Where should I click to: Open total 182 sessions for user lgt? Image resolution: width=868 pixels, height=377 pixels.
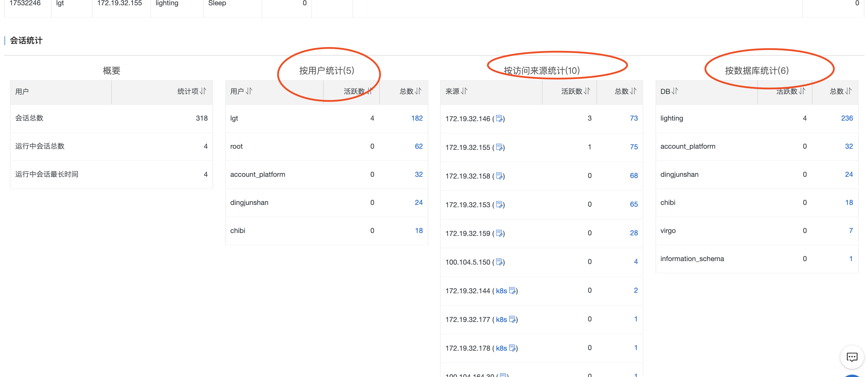[417, 118]
